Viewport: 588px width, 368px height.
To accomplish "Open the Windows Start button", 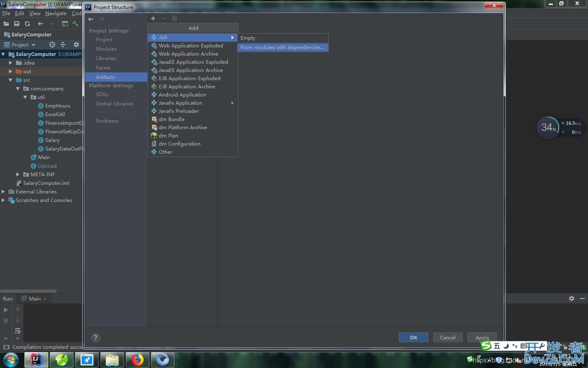I will [x=11, y=360].
